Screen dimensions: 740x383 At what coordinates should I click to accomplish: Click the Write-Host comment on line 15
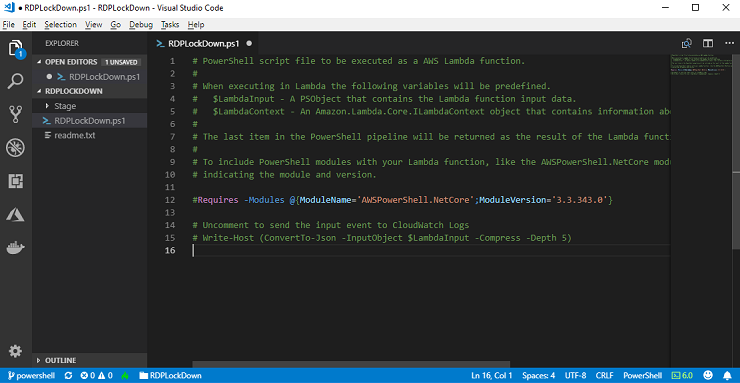(382, 238)
